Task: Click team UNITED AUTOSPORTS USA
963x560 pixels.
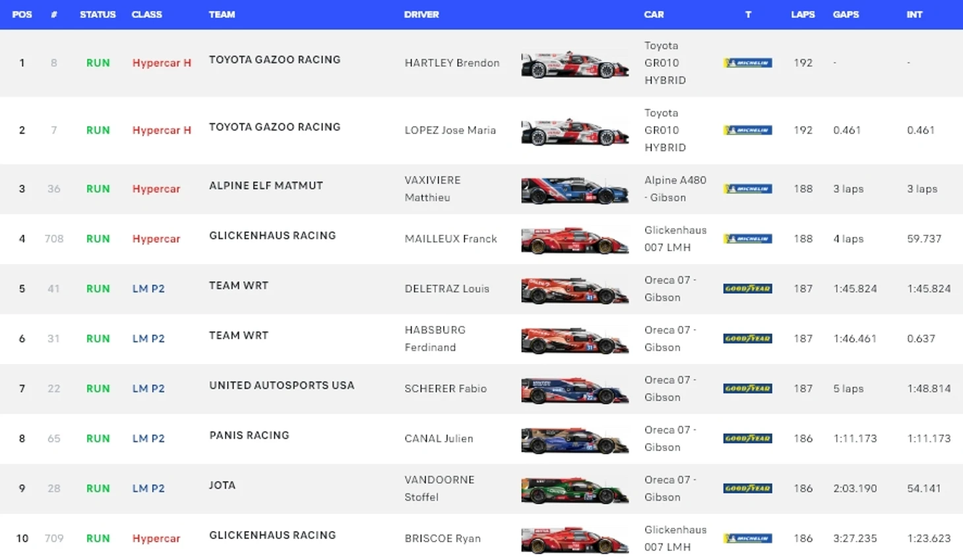Action: tap(282, 385)
